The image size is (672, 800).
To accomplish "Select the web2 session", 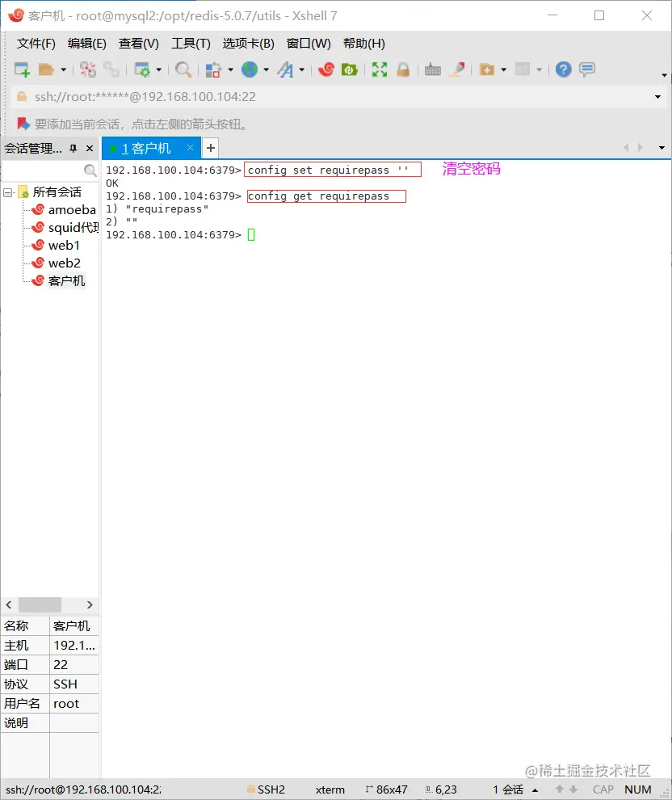I will (x=56, y=263).
